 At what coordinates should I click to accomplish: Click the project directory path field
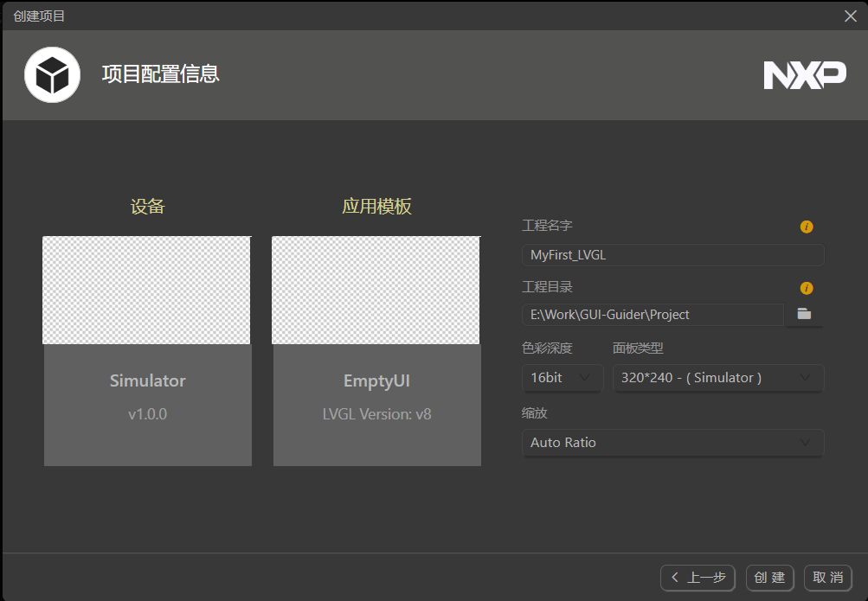coord(655,314)
